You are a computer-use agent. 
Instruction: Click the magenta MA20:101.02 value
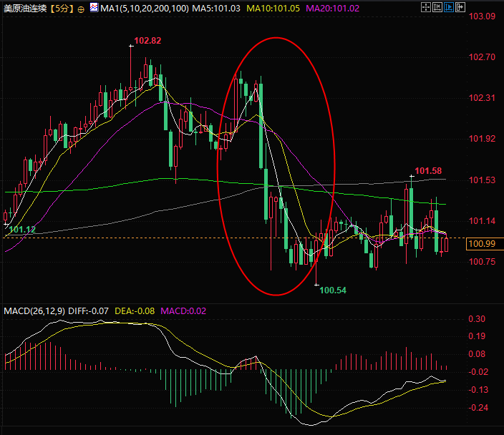[332, 9]
